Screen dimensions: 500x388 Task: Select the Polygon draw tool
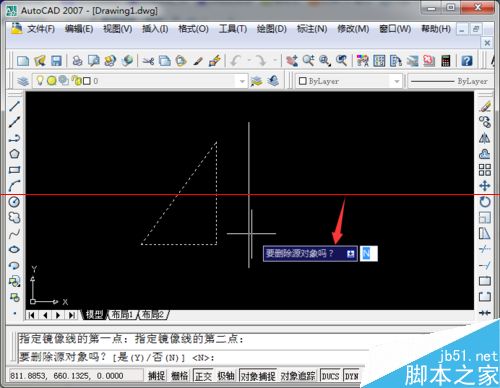tap(14, 154)
